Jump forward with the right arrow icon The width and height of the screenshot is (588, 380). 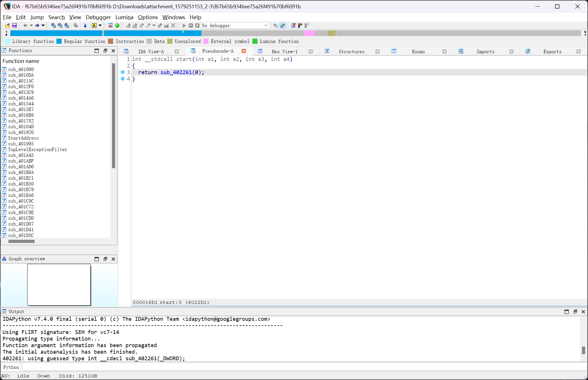[37, 25]
